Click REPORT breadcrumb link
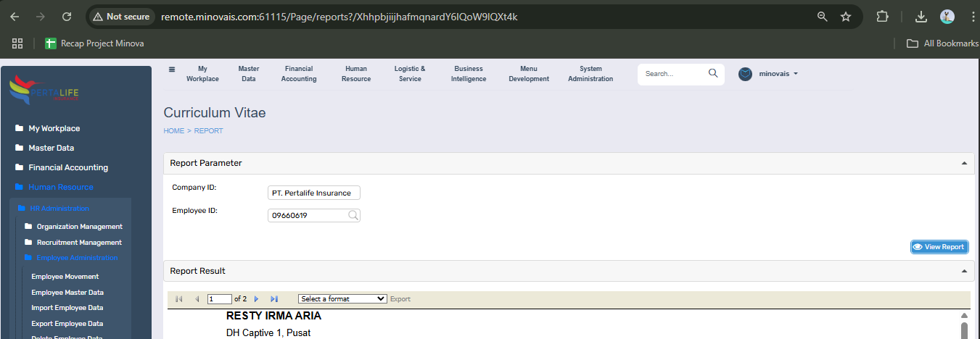 pyautogui.click(x=209, y=131)
